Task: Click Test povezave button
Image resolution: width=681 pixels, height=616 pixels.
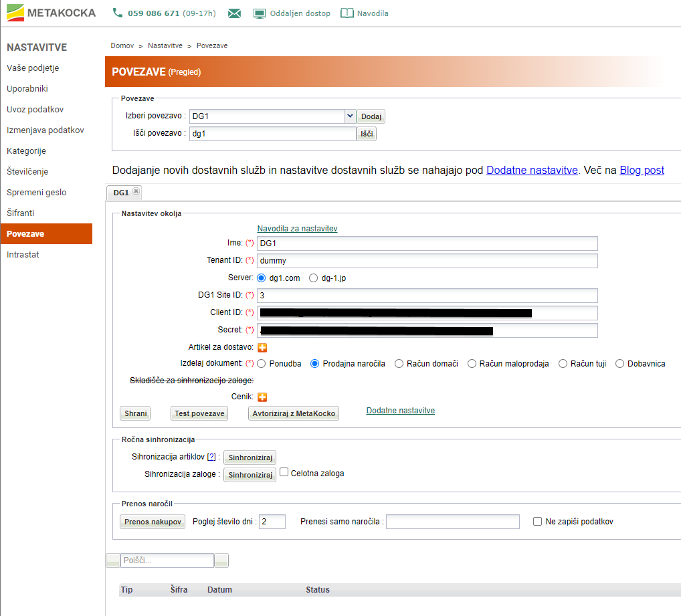Action: coord(199,413)
